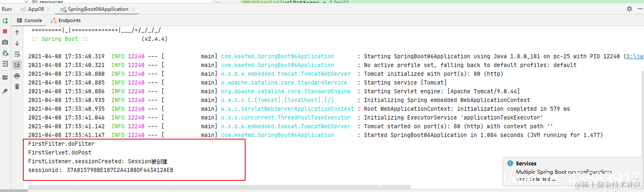Open the D:\ja file path link
Viewport: 644px width, 192px height.
pos(635,56)
